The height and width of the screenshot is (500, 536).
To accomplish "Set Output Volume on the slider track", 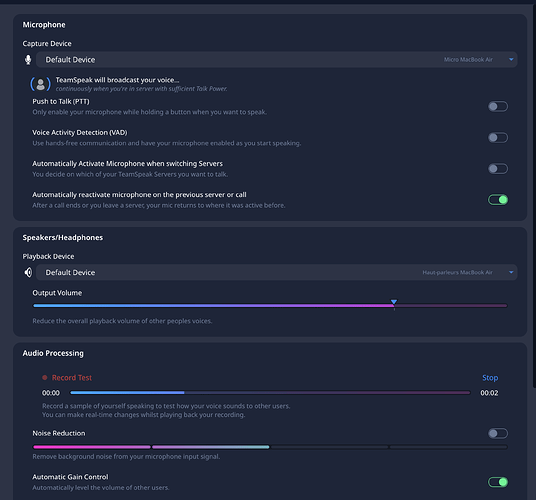I will click(270, 306).
